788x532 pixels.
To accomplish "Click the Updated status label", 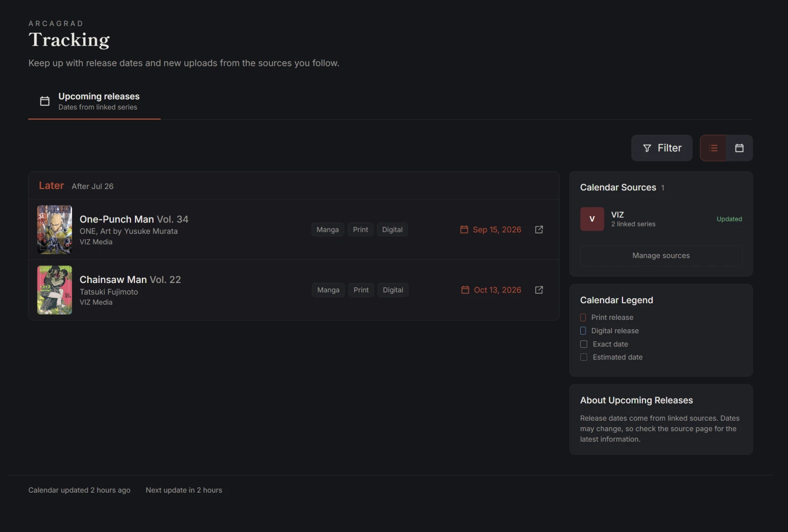I will [x=729, y=219].
